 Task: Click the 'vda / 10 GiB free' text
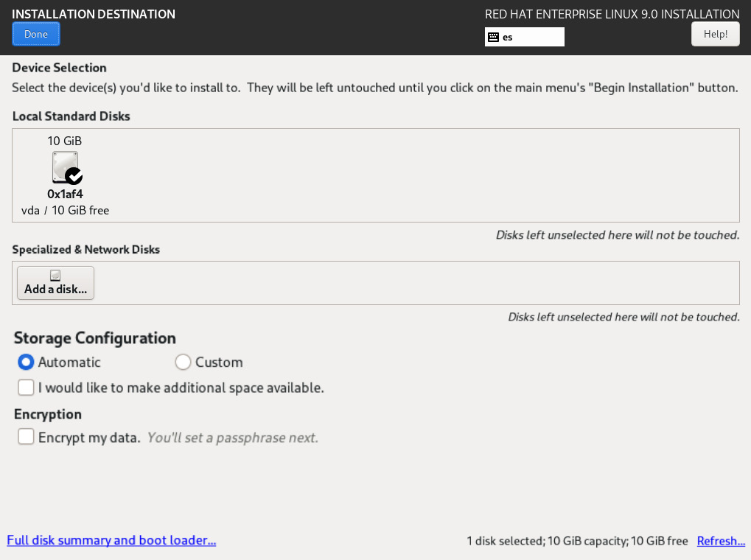click(65, 210)
